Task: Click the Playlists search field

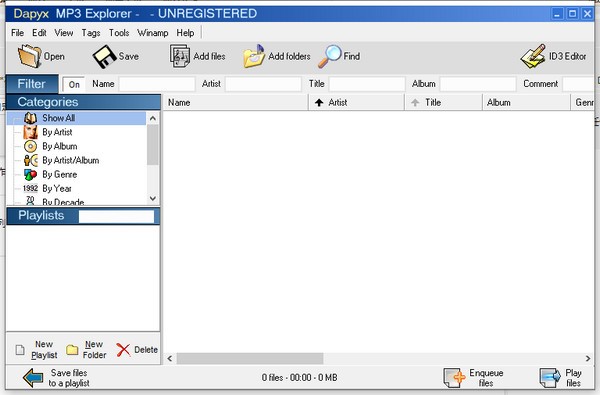Action: pos(116,217)
